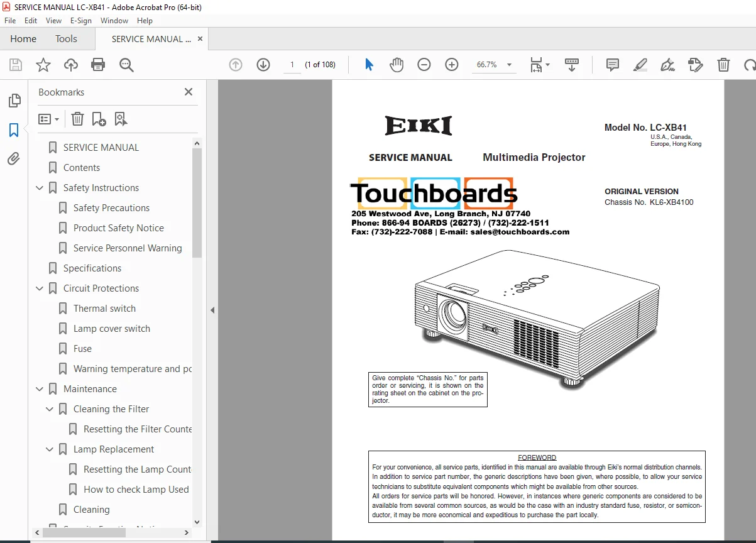The width and height of the screenshot is (756, 543).
Task: Collapse the navigation pane with side arrow
Action: pos(212,310)
